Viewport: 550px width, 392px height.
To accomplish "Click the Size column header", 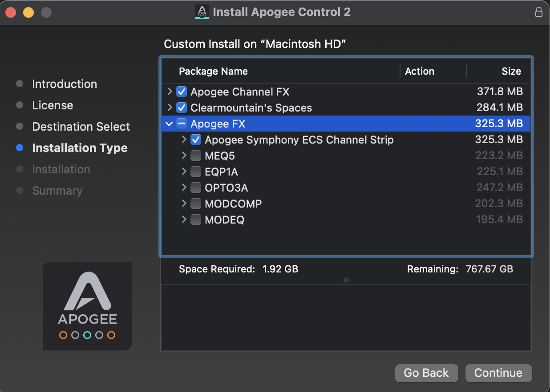I will click(511, 71).
